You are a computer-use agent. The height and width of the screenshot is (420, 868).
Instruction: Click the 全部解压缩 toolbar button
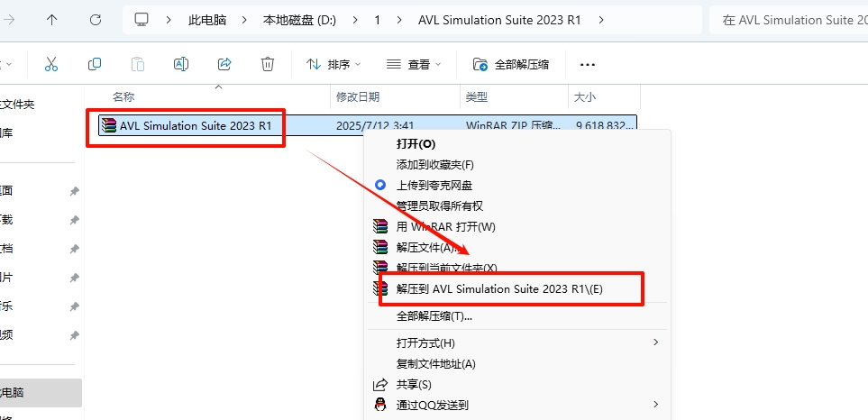(511, 65)
